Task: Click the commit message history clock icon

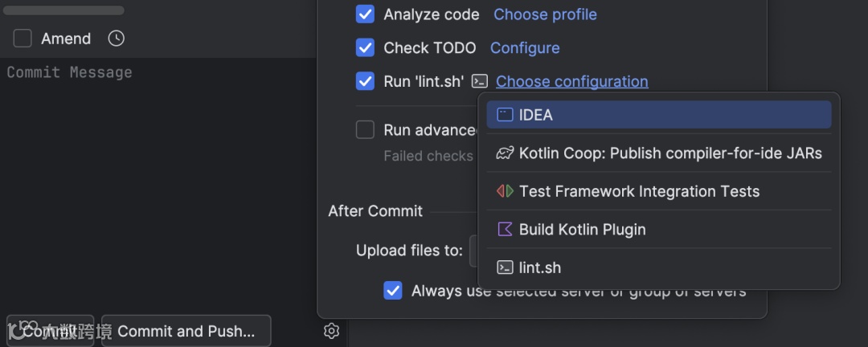Action: [x=117, y=39]
